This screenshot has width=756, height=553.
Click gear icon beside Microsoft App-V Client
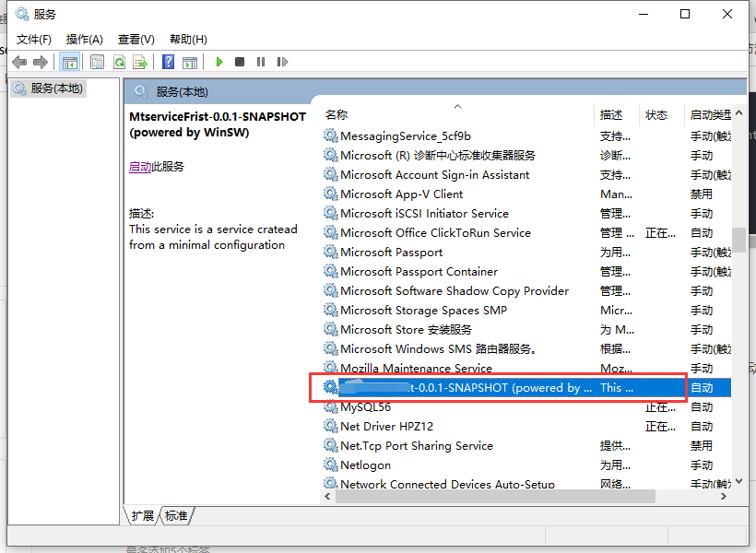[x=330, y=194]
